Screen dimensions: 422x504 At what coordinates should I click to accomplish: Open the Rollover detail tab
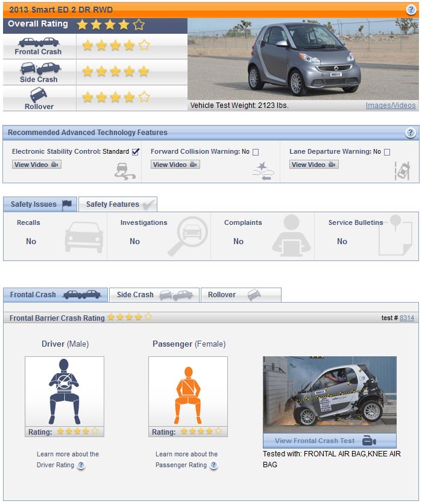click(241, 295)
